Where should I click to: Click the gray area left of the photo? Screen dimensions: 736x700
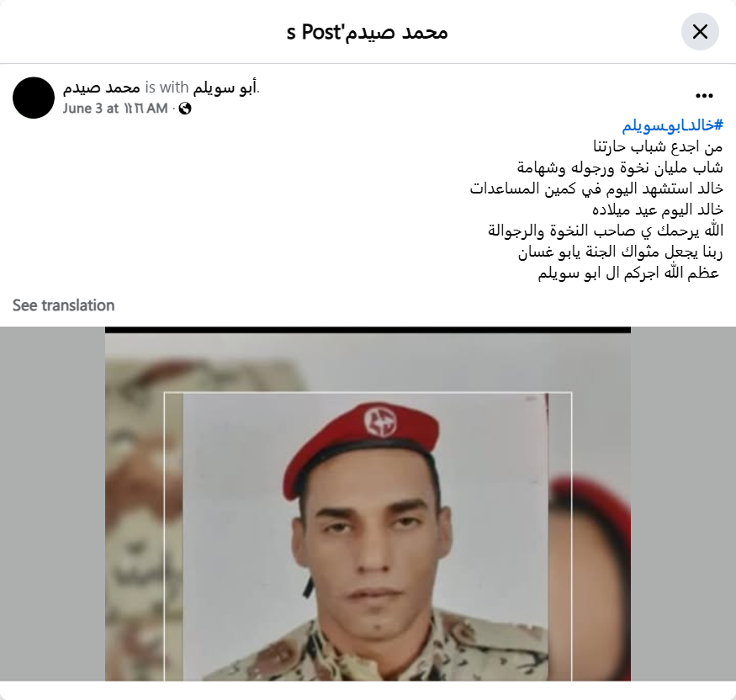pos(52,504)
